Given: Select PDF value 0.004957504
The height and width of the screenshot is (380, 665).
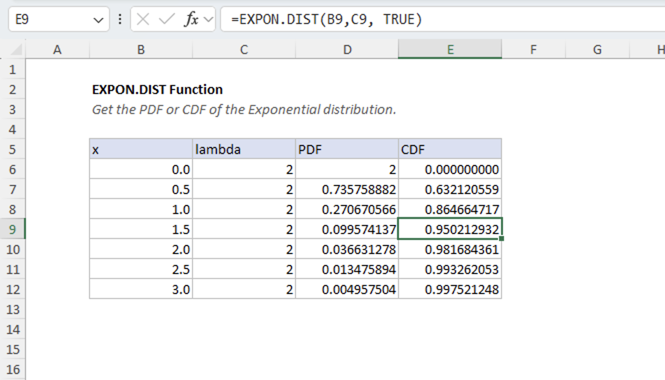Looking at the screenshot, I should pyautogui.click(x=347, y=289).
